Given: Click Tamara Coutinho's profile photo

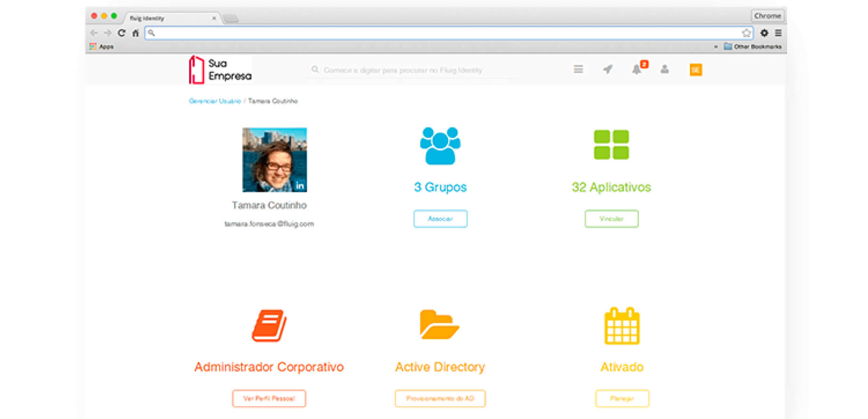Looking at the screenshot, I should pyautogui.click(x=274, y=160).
